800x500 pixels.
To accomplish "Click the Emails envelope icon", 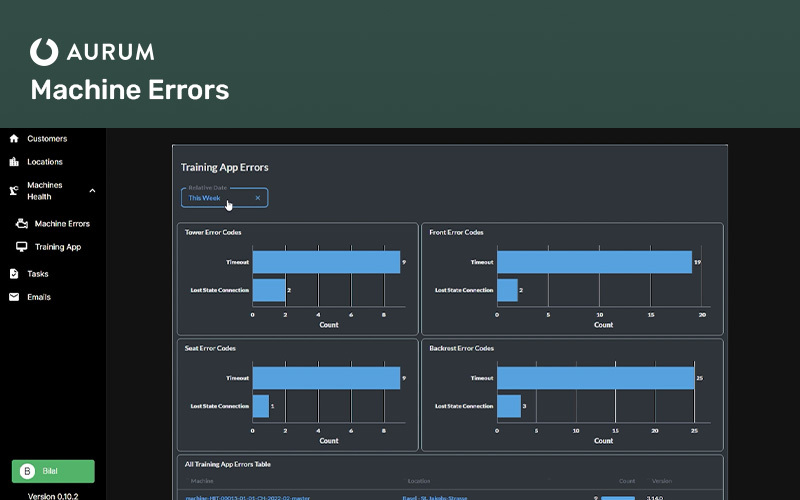I will point(14,297).
